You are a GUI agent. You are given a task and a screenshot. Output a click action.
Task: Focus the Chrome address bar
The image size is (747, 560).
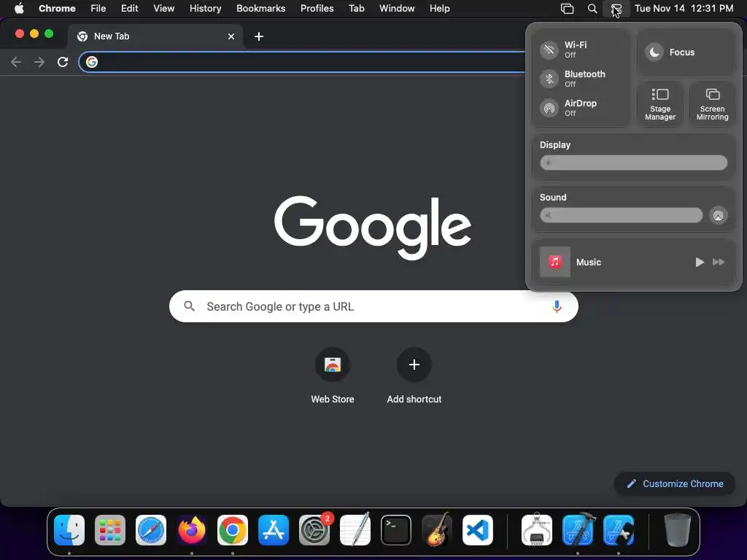tap(303, 62)
